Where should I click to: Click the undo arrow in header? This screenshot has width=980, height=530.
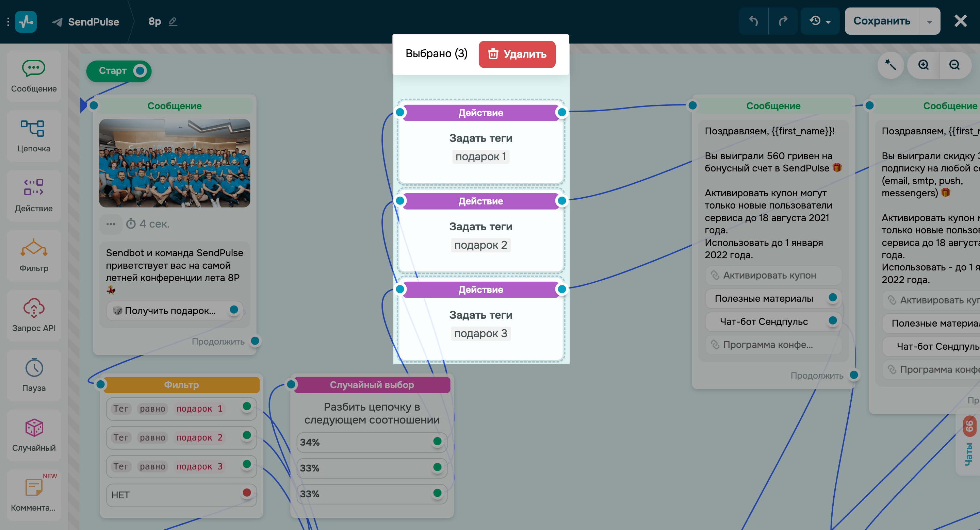pyautogui.click(x=753, y=21)
